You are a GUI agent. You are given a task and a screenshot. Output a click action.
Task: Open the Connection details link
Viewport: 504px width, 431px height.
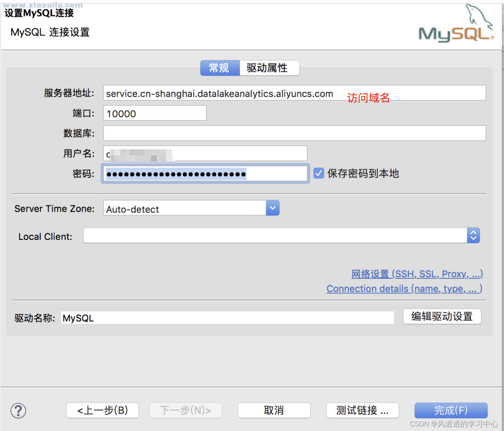[405, 289]
